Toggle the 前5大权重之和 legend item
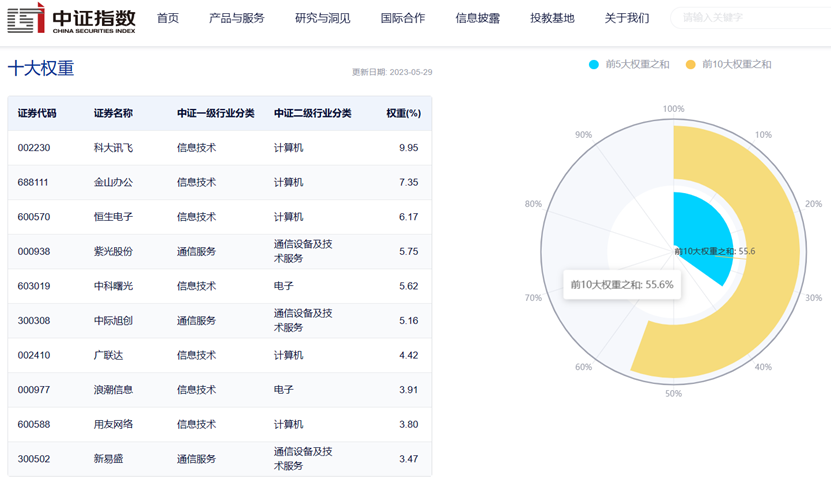The width and height of the screenshot is (831, 483). 629,64
